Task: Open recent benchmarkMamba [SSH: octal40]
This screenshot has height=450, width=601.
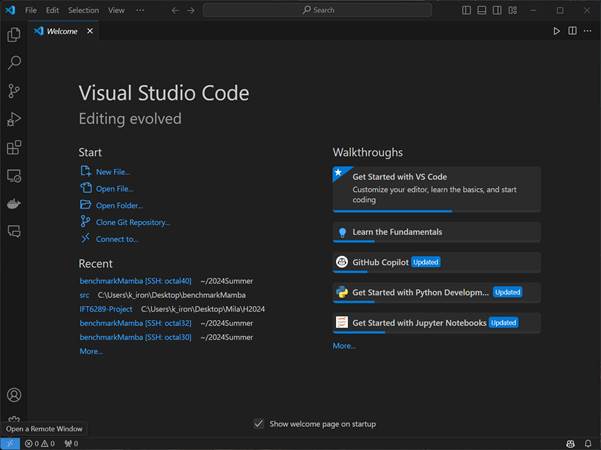Action: tap(135, 281)
